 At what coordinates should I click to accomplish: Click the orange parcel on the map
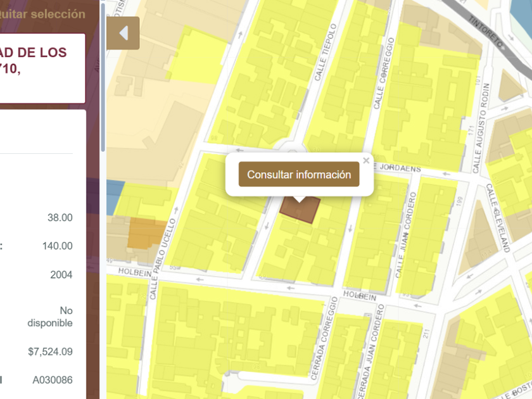point(146,233)
